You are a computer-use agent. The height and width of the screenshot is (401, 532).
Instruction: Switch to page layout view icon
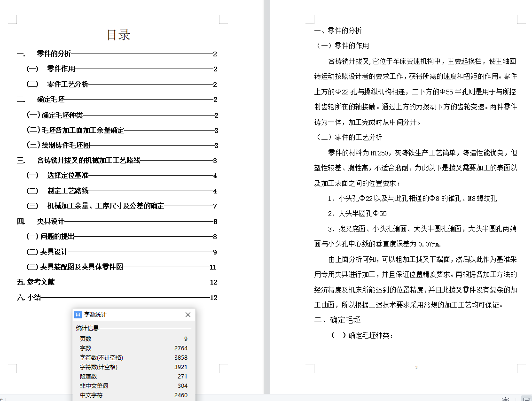[527, 399]
